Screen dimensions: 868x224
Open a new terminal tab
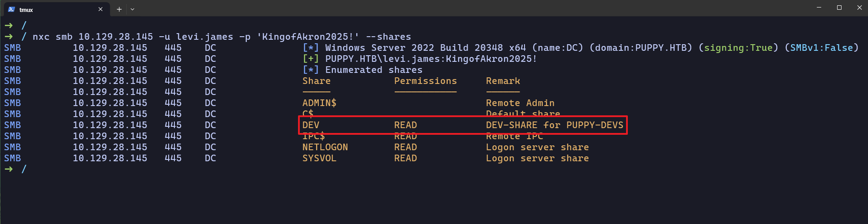point(119,9)
